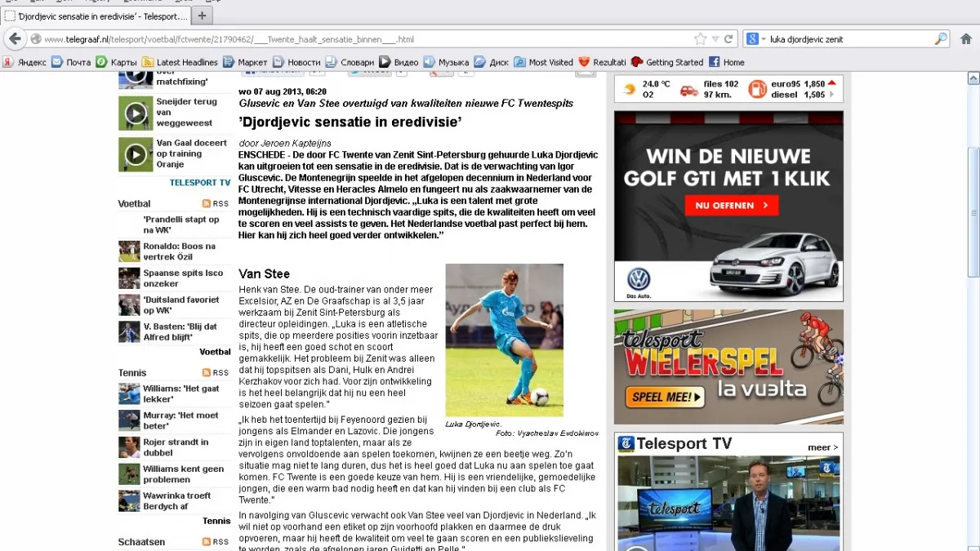
Task: Open the Диск bookmark
Action: coord(491,62)
